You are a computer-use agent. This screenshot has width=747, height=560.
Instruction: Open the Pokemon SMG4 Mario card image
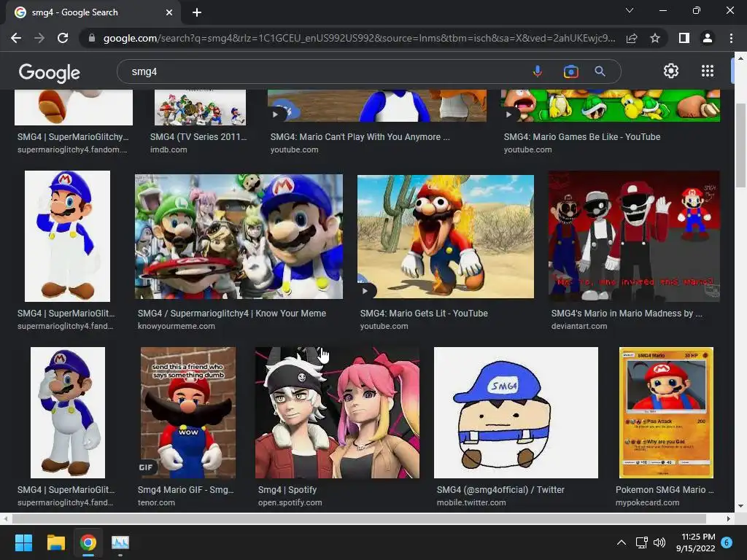coord(665,413)
